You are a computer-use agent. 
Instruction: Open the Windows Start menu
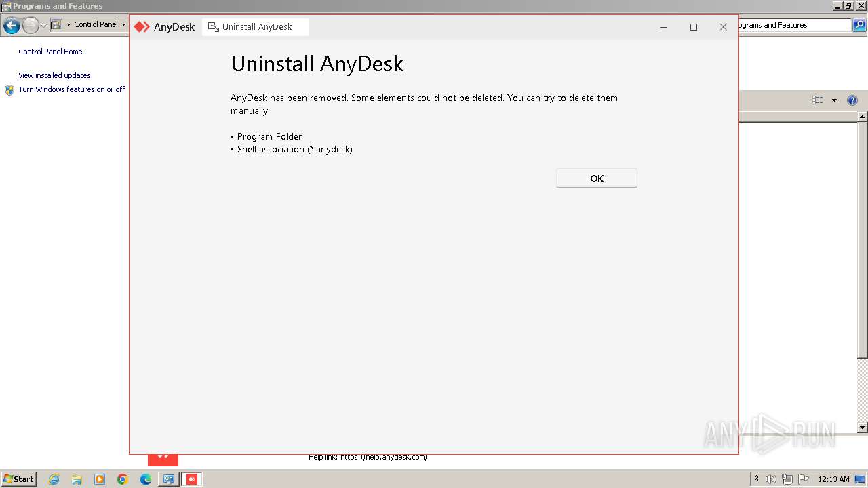click(18, 479)
